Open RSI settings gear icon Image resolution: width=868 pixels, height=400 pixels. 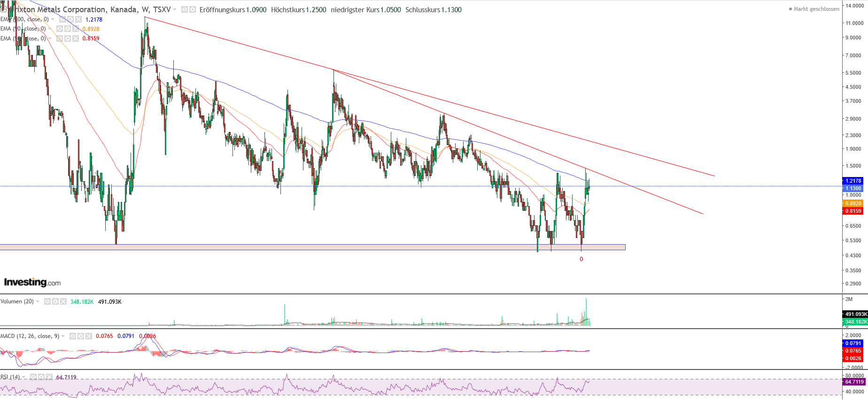click(x=41, y=377)
